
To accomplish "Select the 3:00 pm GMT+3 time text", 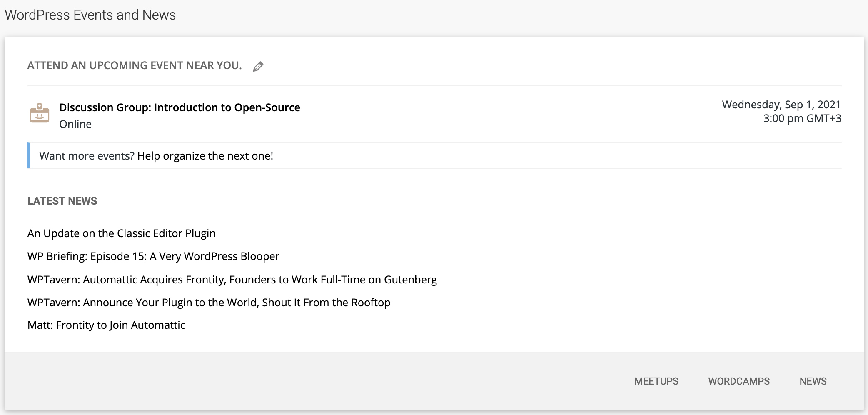I will pyautogui.click(x=802, y=118).
